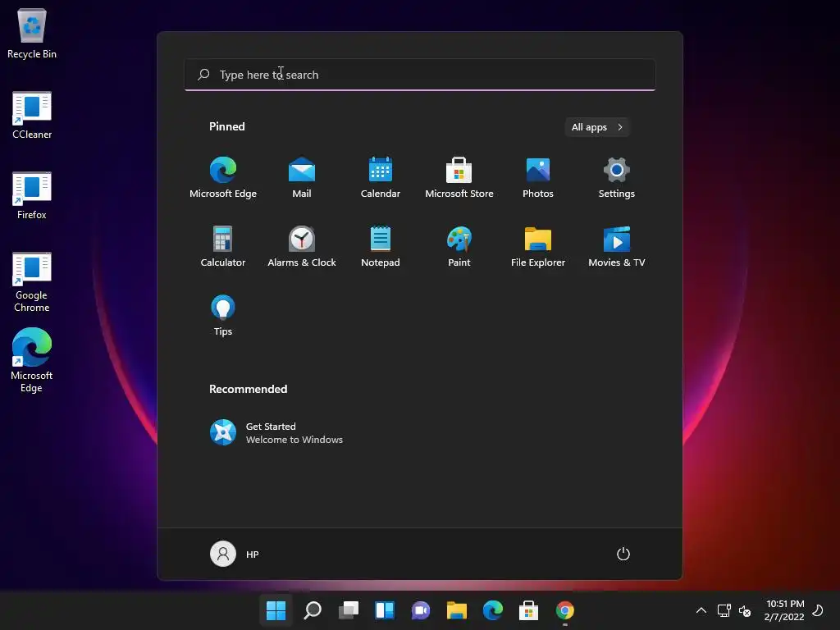
Task: Select the Microsoft Edge desktop shortcut
Action: (x=32, y=360)
